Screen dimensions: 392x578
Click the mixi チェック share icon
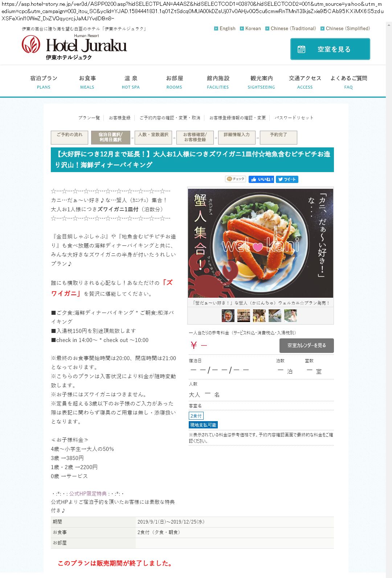(x=236, y=179)
